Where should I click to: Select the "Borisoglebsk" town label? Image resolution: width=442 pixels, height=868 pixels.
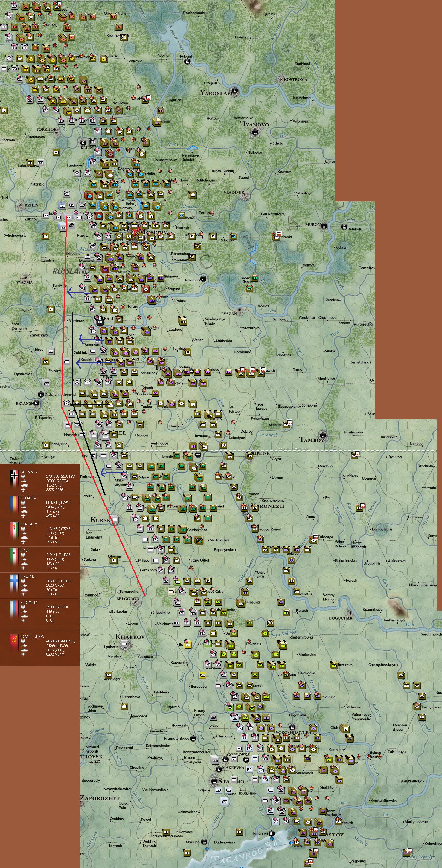point(382,529)
